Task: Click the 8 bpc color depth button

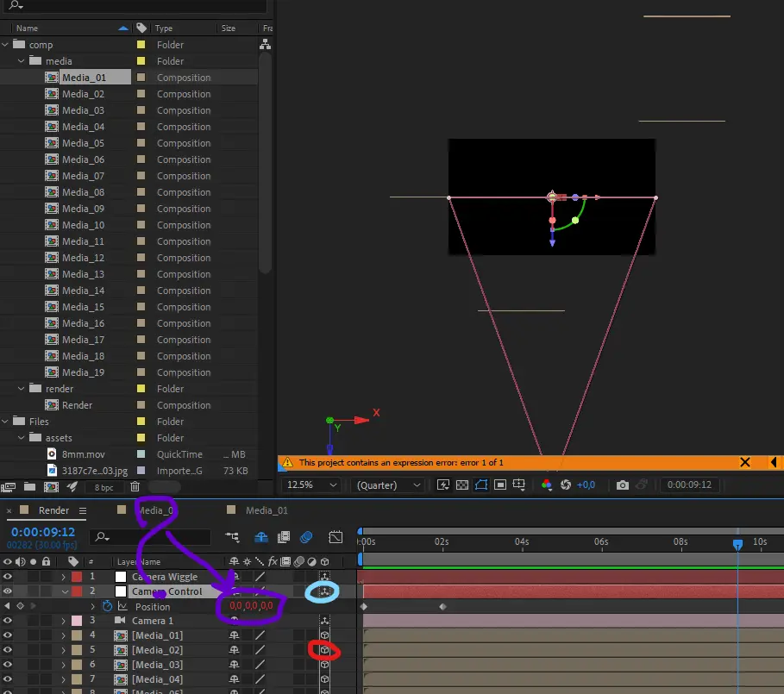Action: point(103,487)
